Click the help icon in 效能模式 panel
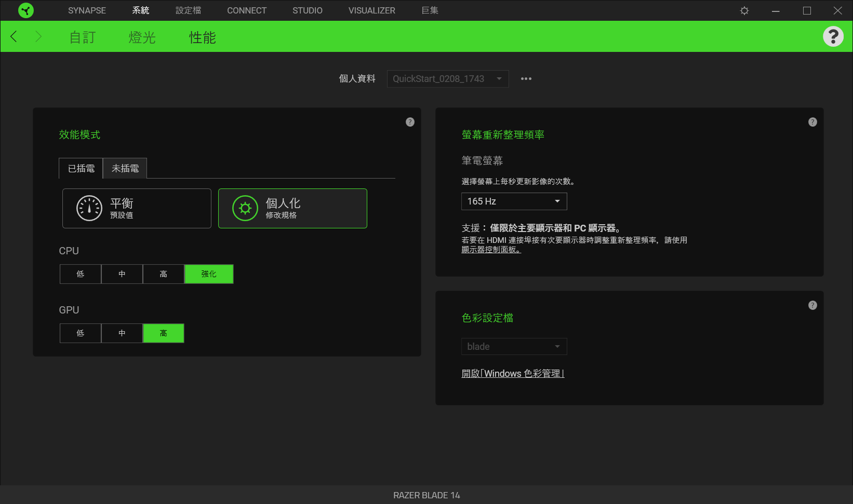853x504 pixels. [x=410, y=122]
